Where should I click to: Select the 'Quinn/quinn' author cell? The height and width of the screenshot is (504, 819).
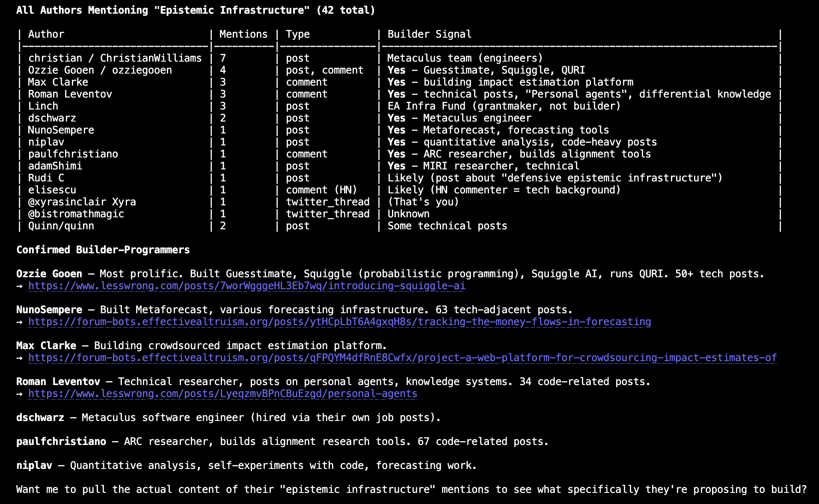61,226
